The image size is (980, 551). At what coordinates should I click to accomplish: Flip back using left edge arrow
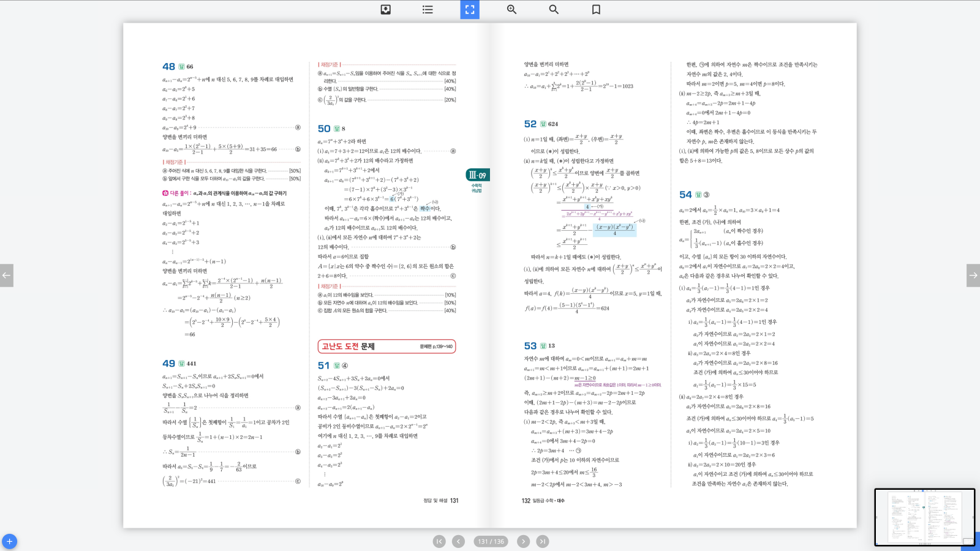[6, 275]
